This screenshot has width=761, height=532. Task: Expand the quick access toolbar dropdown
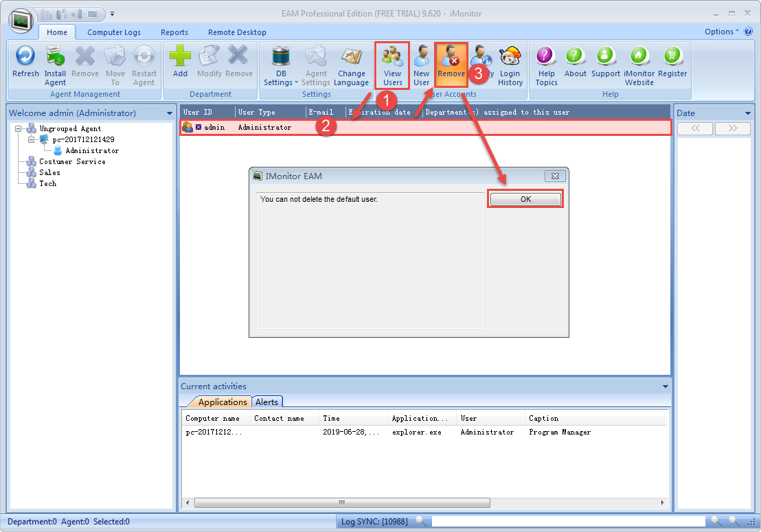[x=112, y=14]
